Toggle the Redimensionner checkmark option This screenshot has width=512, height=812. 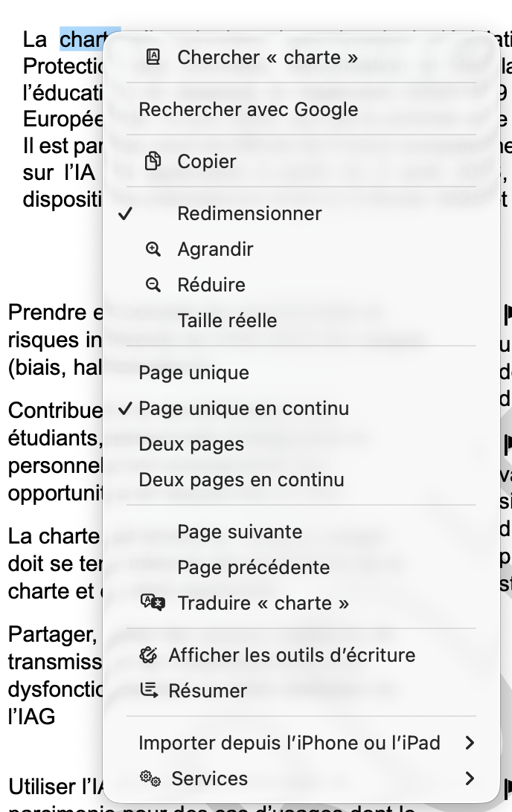click(249, 213)
